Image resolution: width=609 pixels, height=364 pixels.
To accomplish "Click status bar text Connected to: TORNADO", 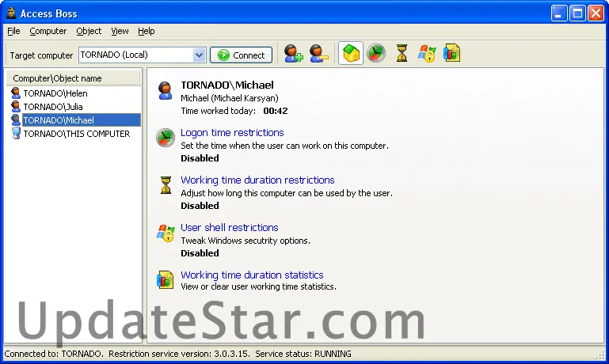I will pos(54,354).
